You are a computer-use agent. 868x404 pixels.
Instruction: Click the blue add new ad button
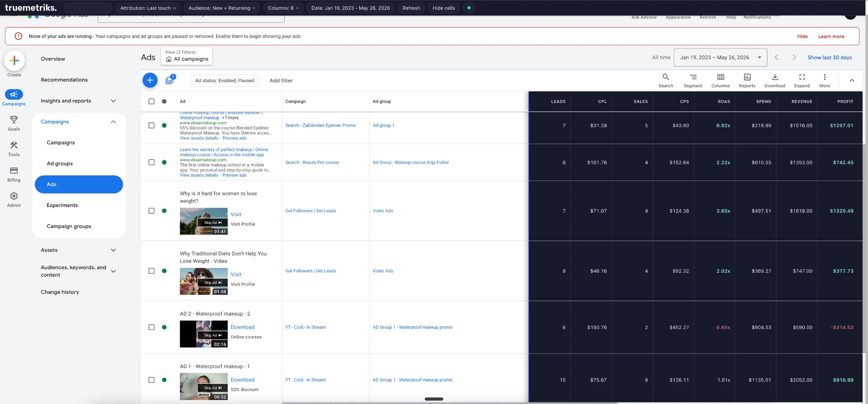click(x=150, y=80)
